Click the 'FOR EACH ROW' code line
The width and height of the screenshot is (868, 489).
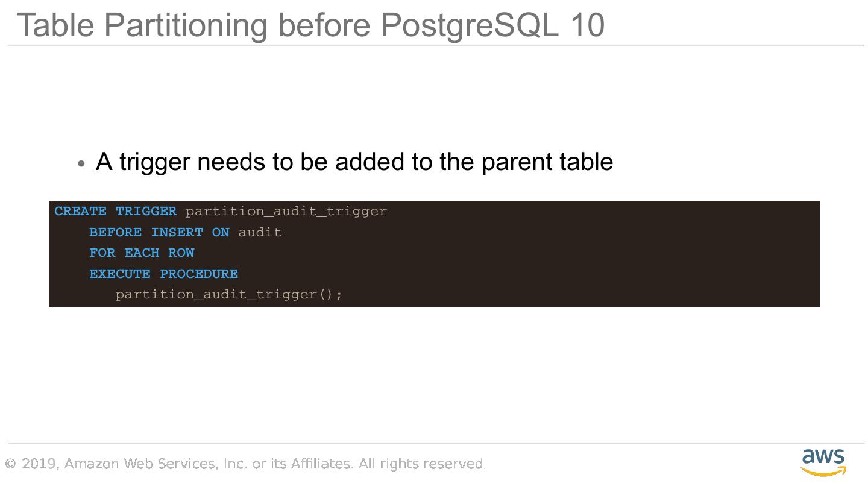point(142,253)
